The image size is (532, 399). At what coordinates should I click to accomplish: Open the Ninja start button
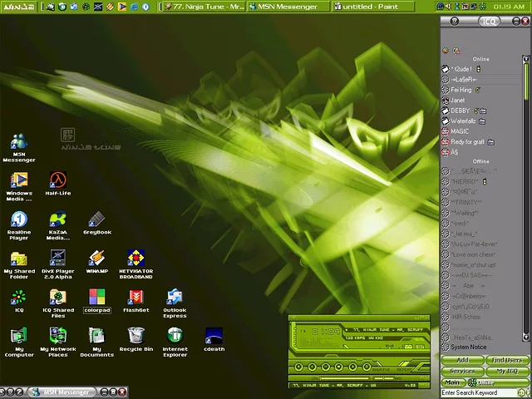click(18, 6)
